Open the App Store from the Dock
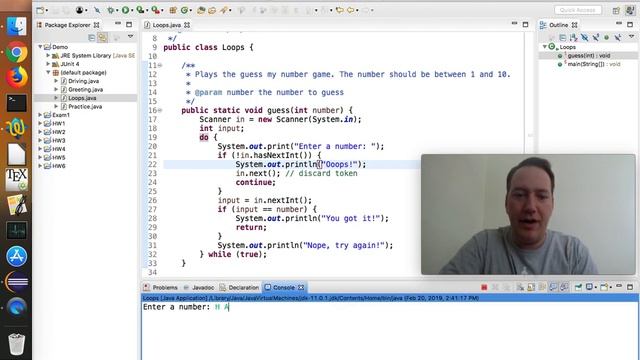Image resolution: width=640 pixels, height=360 pixels. pos(16,256)
